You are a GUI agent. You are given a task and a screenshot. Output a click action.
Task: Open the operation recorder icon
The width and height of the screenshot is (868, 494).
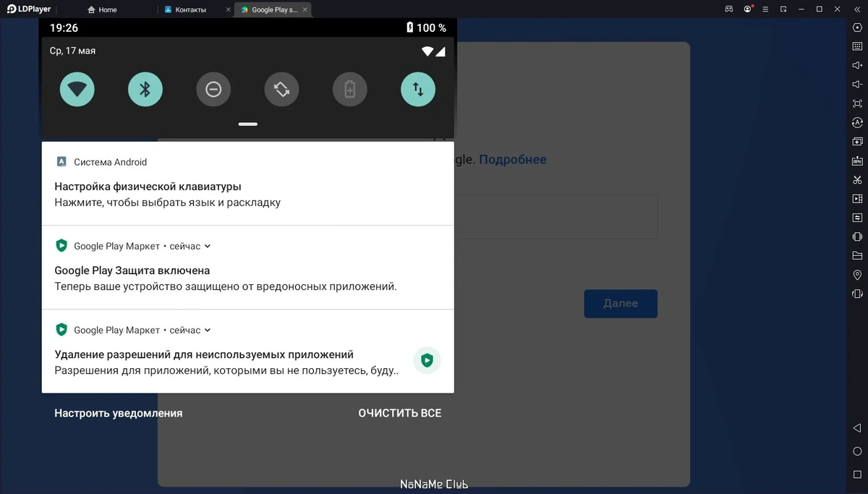tap(857, 122)
